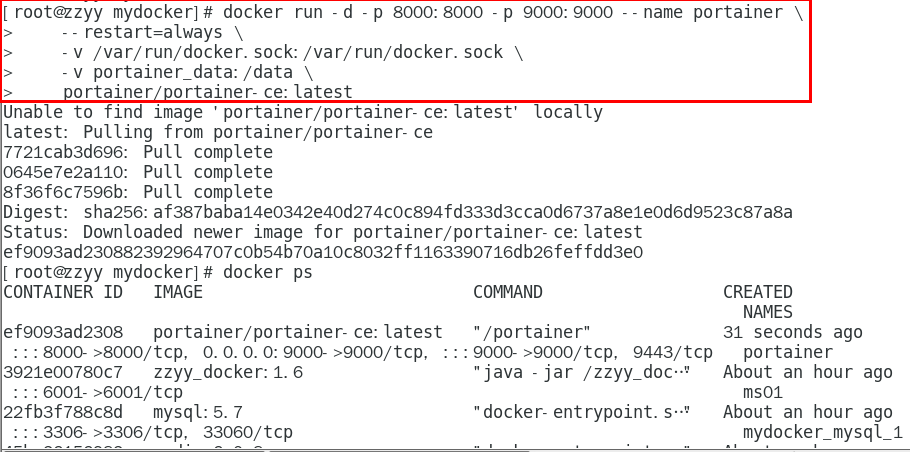Select layer 8f36f6c7596b Pull complete line
Viewport: 910px width, 452px height.
(138, 192)
